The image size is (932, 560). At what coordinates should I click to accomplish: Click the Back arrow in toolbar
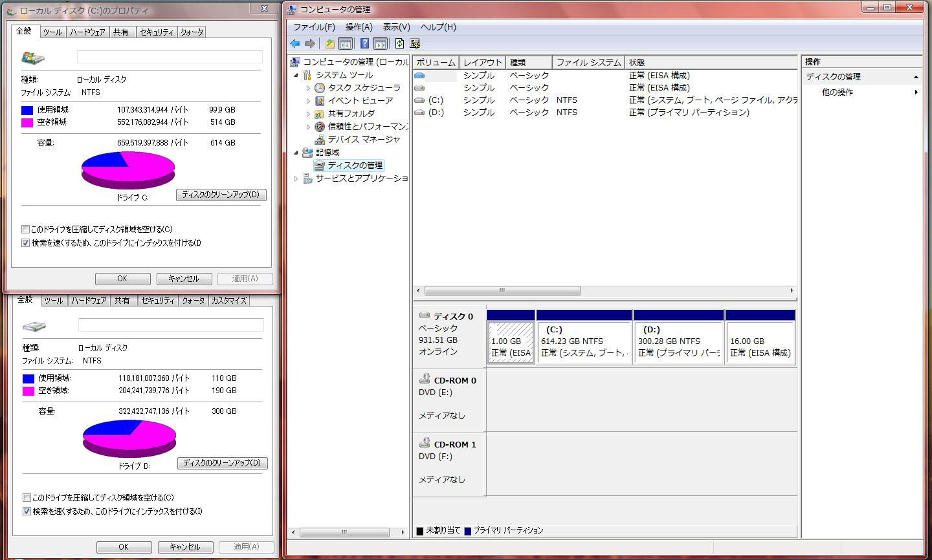(295, 43)
